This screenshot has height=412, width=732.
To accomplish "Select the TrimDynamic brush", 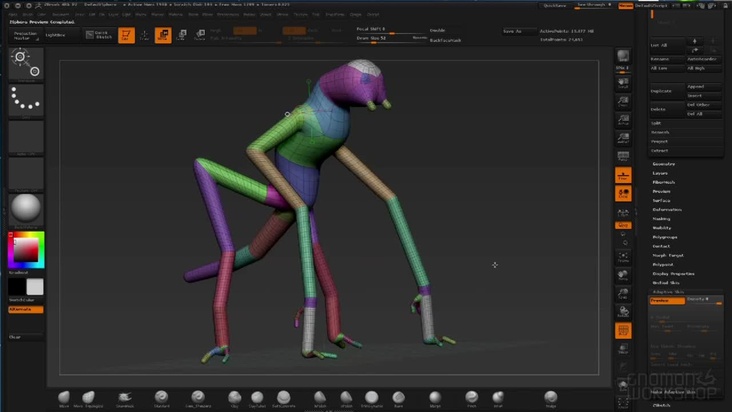I will click(x=372, y=398).
